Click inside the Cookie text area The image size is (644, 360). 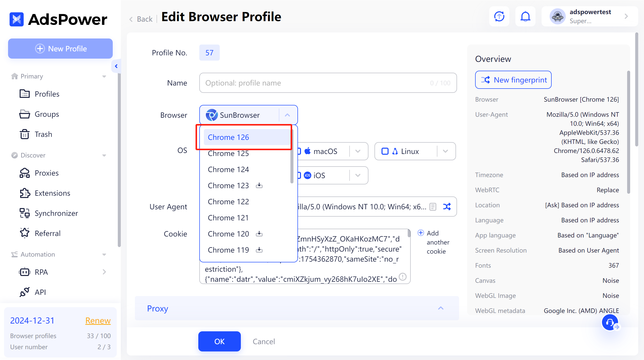[305, 256]
